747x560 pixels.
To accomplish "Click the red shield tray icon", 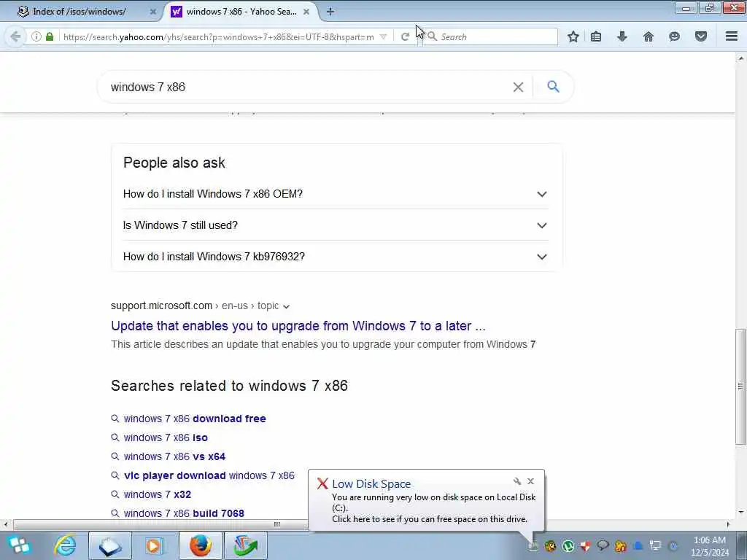I will (586, 546).
